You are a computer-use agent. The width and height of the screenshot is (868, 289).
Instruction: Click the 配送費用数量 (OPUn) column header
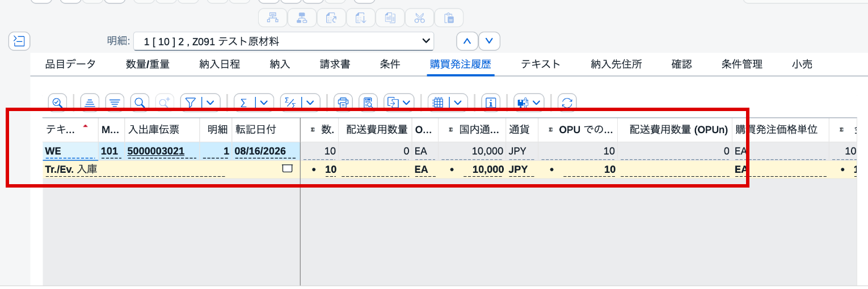(675, 130)
